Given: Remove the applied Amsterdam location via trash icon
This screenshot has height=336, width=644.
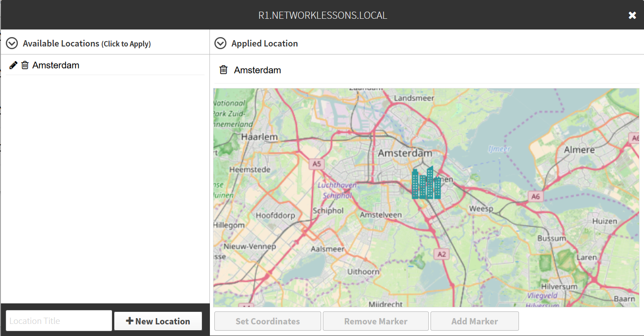Looking at the screenshot, I should coord(223,70).
